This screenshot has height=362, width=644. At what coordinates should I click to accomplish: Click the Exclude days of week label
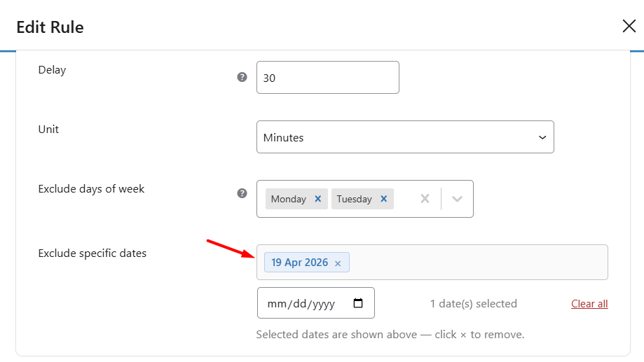[x=91, y=189]
